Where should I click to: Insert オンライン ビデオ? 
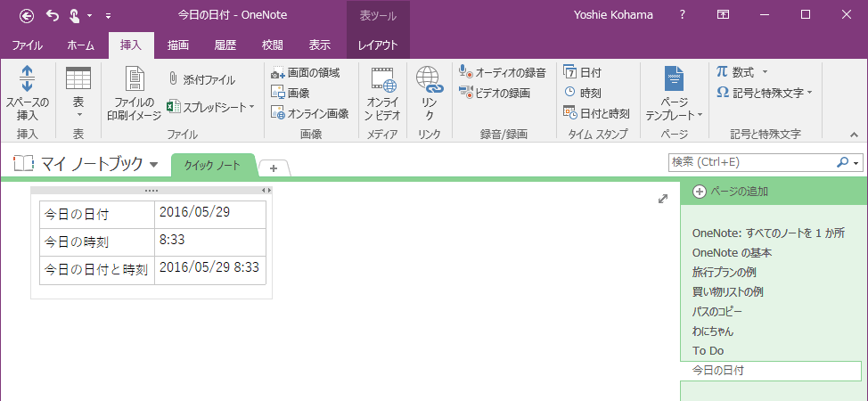[x=383, y=94]
